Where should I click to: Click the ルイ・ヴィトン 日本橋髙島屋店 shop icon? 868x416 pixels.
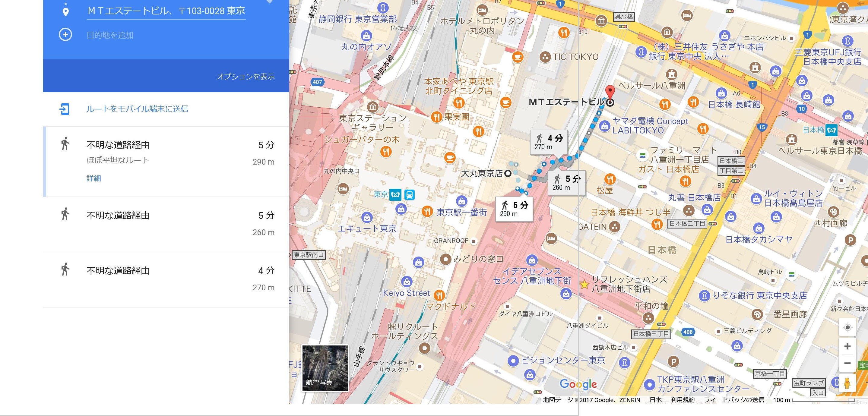click(x=756, y=198)
